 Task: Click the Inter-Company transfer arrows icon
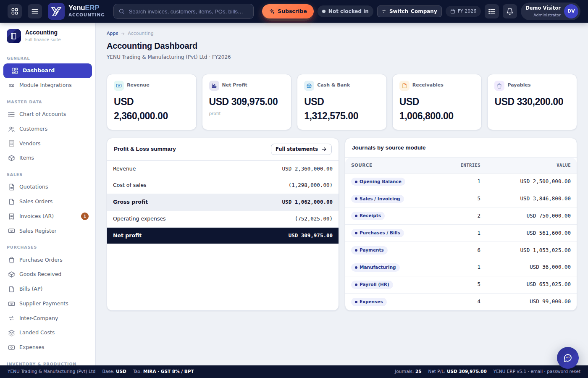pyautogui.click(x=12, y=318)
